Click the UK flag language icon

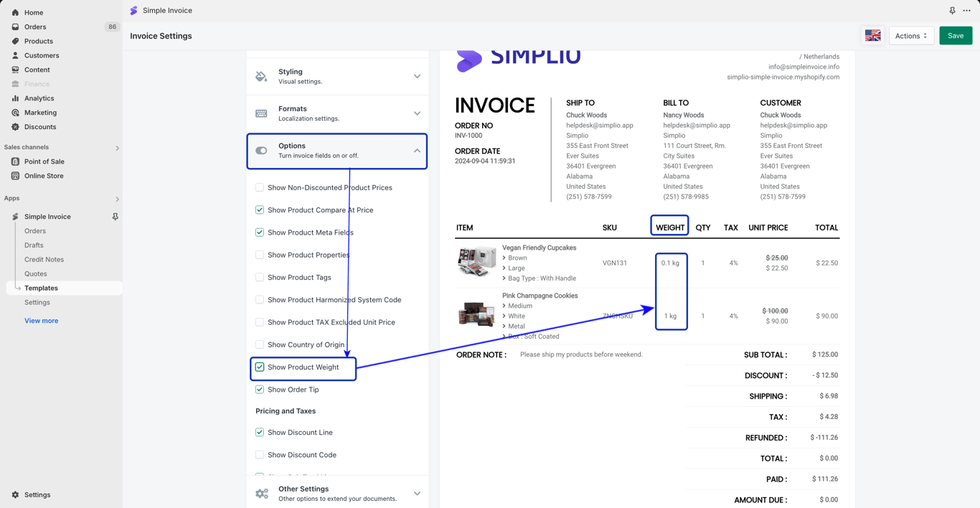coord(872,36)
